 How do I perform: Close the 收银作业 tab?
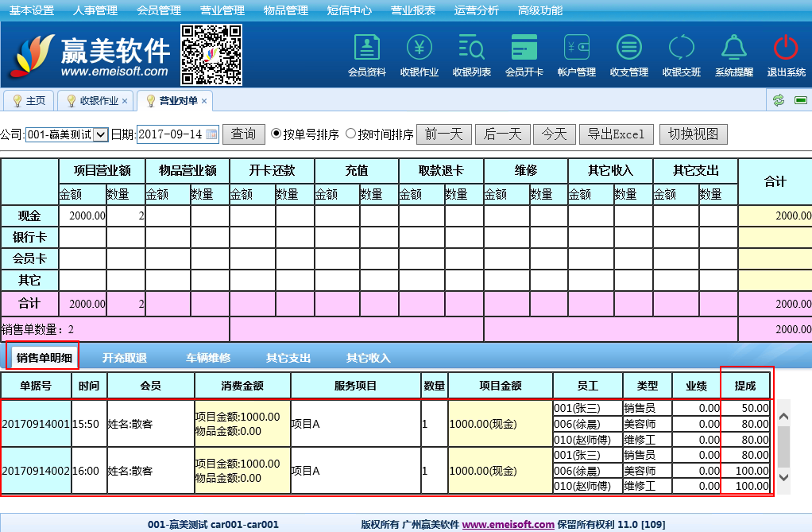[x=125, y=101]
